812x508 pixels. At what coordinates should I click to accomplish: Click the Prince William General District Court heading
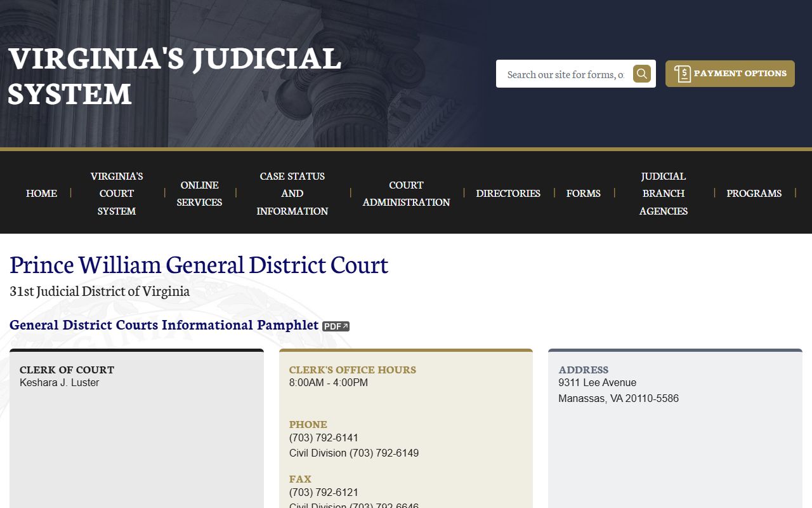[199, 265]
